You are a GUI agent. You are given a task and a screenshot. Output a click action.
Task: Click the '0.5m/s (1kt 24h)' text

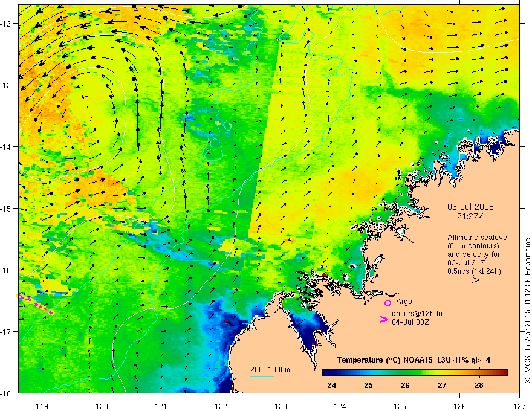tap(474, 271)
